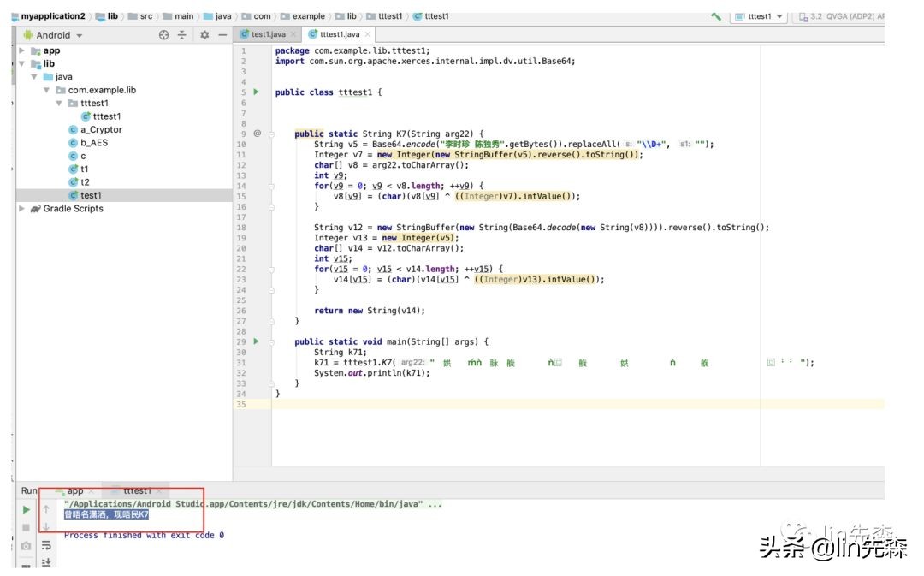The height and width of the screenshot is (576, 924).
Task: Click the myapplication2 breadcrumb
Action: point(52,16)
